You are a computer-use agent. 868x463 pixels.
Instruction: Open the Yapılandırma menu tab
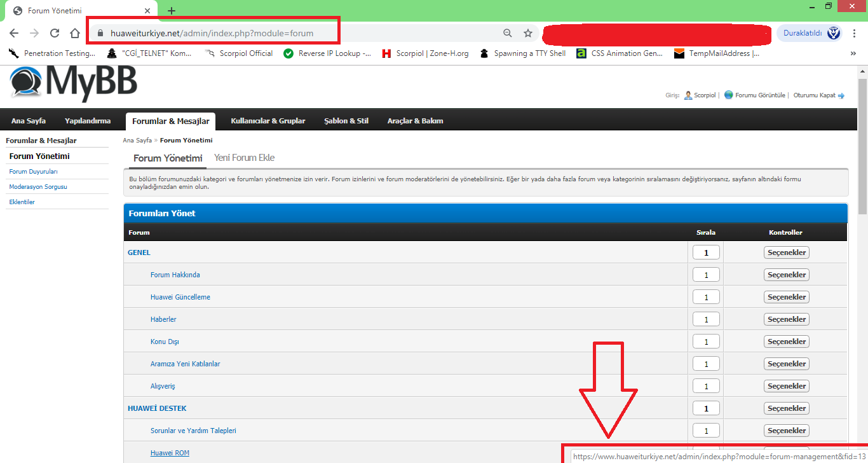[x=88, y=121]
